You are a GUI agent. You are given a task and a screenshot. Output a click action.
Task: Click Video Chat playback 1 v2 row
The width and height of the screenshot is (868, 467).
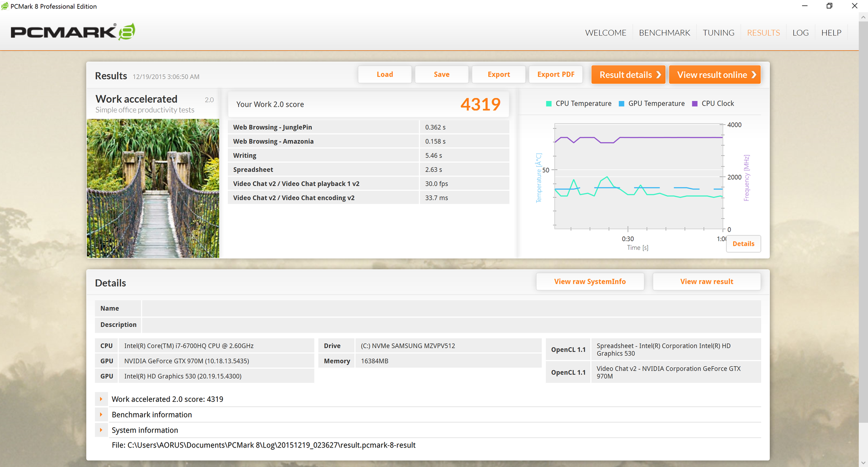point(368,183)
